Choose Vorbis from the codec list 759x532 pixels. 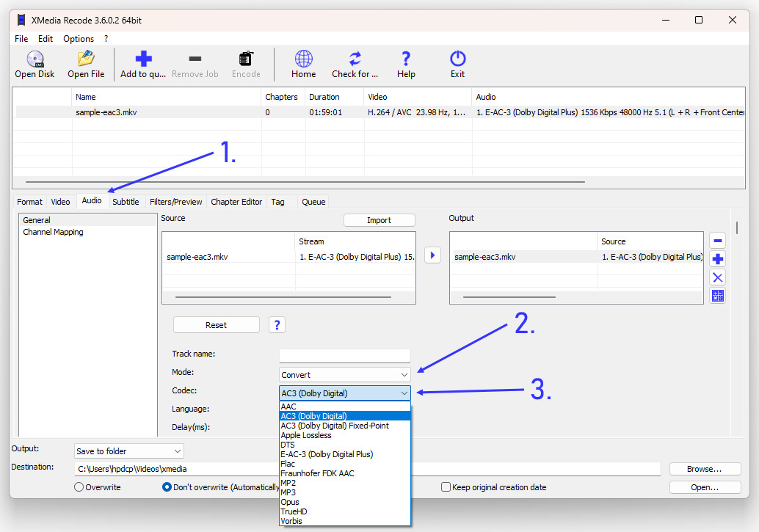tap(345, 521)
